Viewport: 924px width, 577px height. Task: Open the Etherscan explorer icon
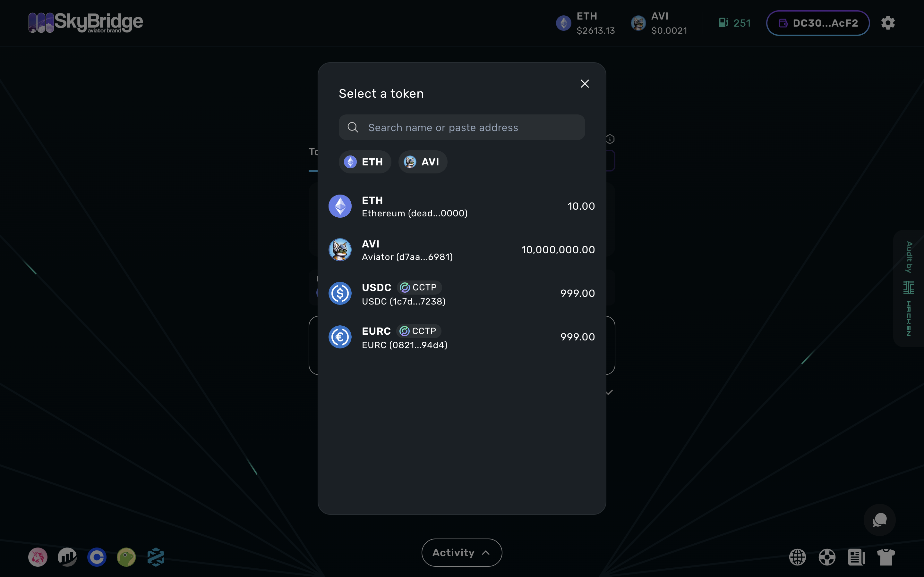point(67,557)
